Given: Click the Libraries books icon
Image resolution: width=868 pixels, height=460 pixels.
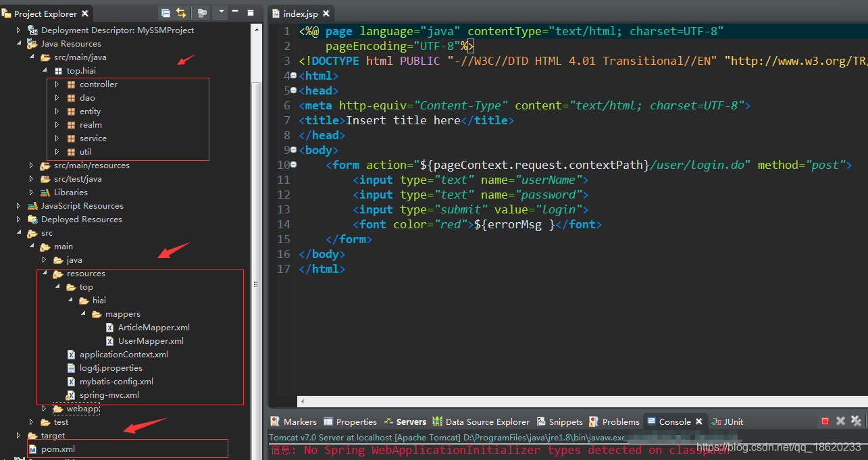Looking at the screenshot, I should point(45,193).
